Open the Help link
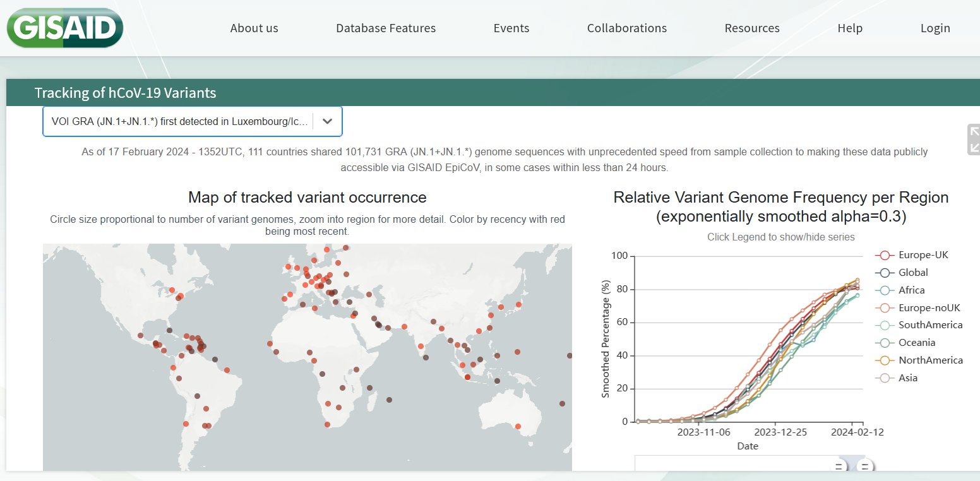 tap(849, 28)
